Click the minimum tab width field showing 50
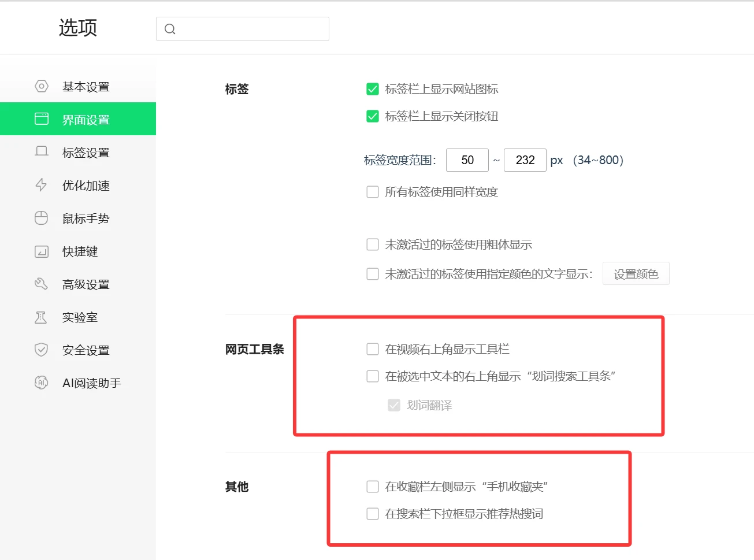Viewport: 754px width, 560px height. tap(467, 160)
